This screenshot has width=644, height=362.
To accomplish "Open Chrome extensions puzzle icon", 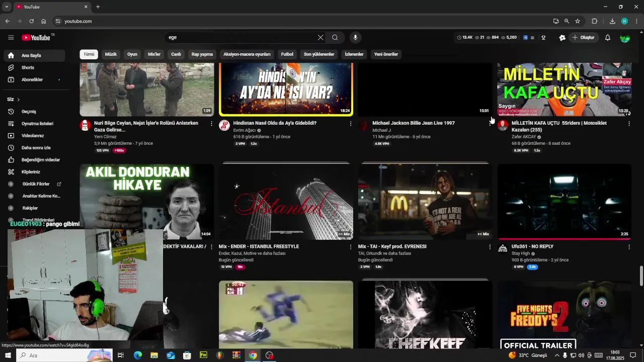I will [595, 21].
